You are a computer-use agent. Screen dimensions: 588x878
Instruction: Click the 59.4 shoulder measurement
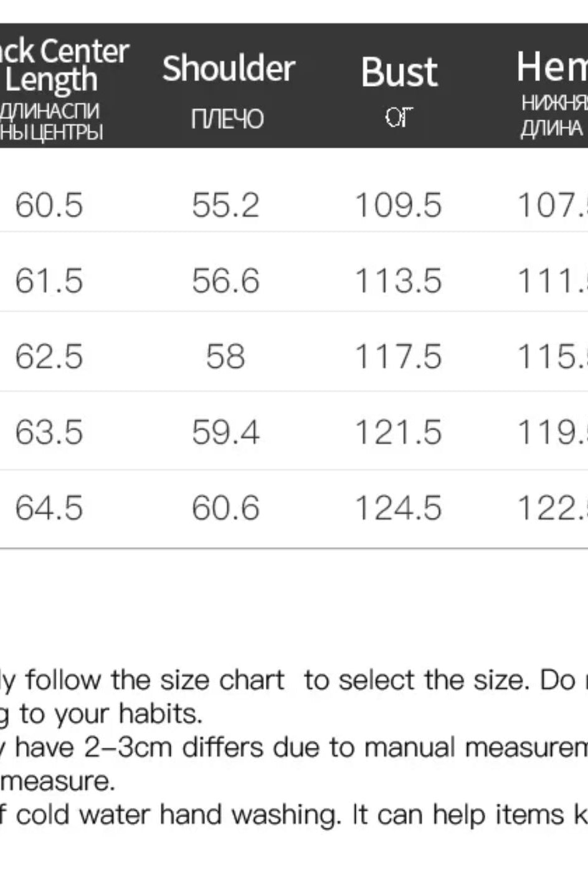(x=225, y=432)
